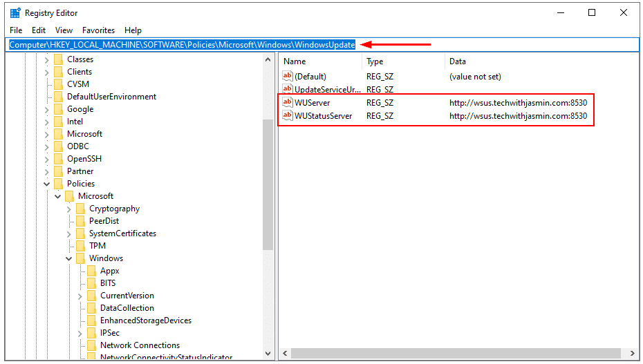Image resolution: width=643 pixels, height=364 pixels.
Task: Select the UpdateServiceUrl value name
Action: (x=328, y=90)
